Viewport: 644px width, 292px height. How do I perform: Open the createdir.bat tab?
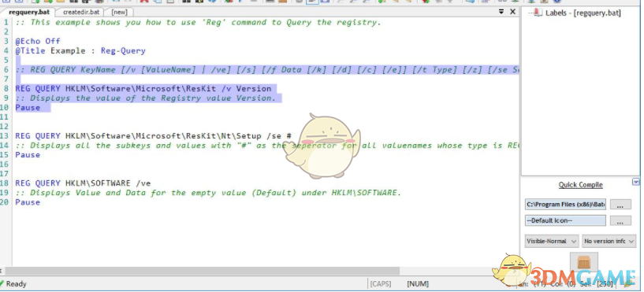tap(81, 12)
